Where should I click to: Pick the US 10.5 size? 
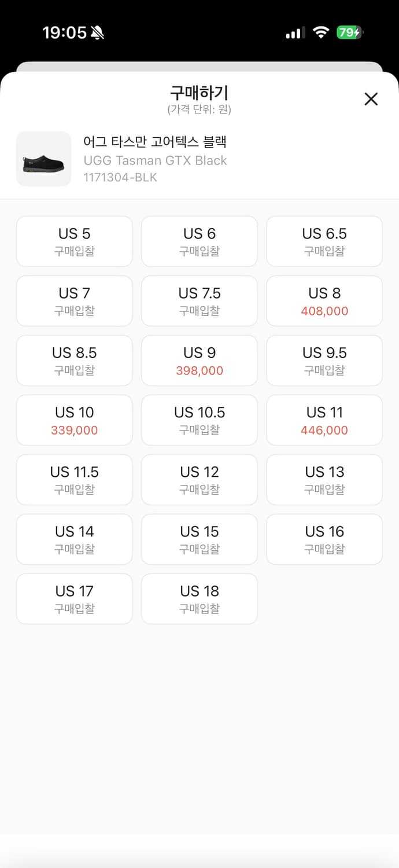click(199, 420)
